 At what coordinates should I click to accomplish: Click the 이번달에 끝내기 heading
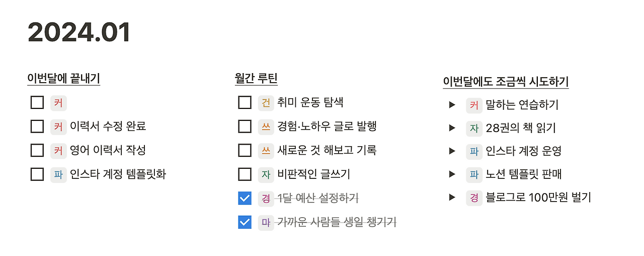(x=64, y=79)
